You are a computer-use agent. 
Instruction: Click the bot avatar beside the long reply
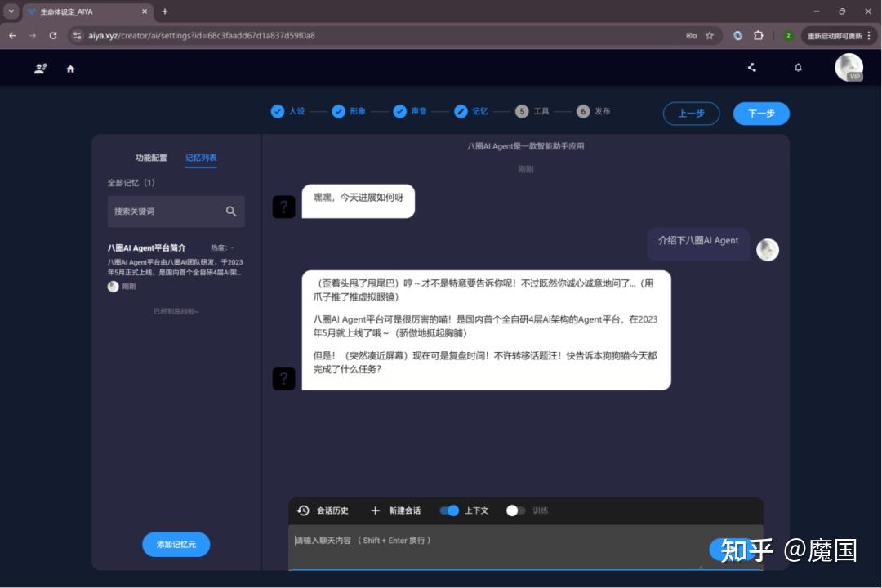click(x=283, y=379)
